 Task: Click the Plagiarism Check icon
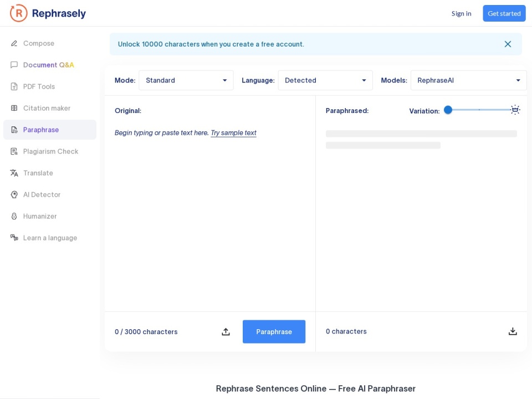pos(14,151)
